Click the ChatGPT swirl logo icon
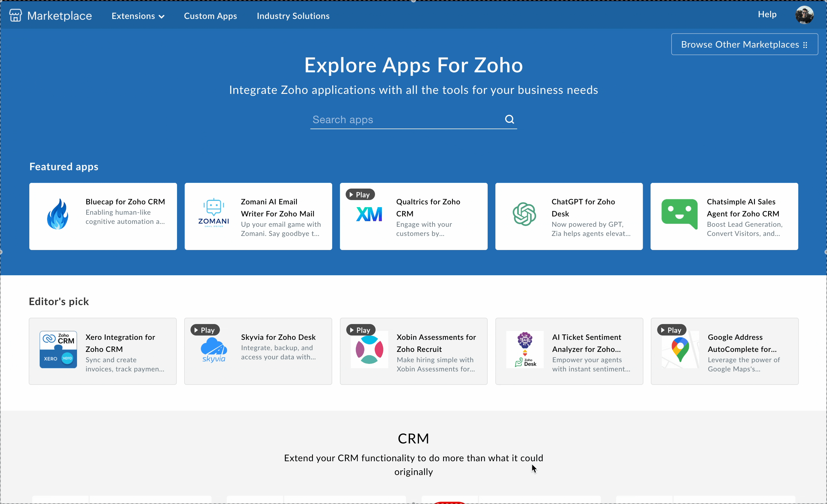Image resolution: width=827 pixels, height=504 pixels. [524, 214]
